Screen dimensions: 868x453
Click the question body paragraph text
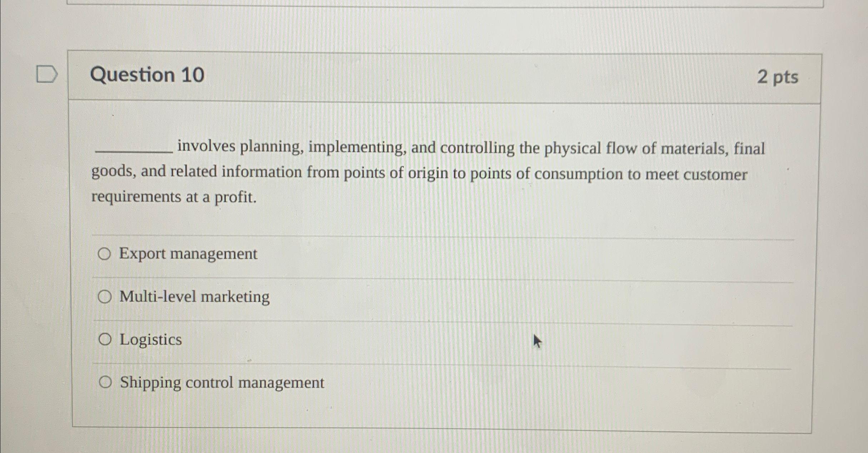pyautogui.click(x=393, y=172)
